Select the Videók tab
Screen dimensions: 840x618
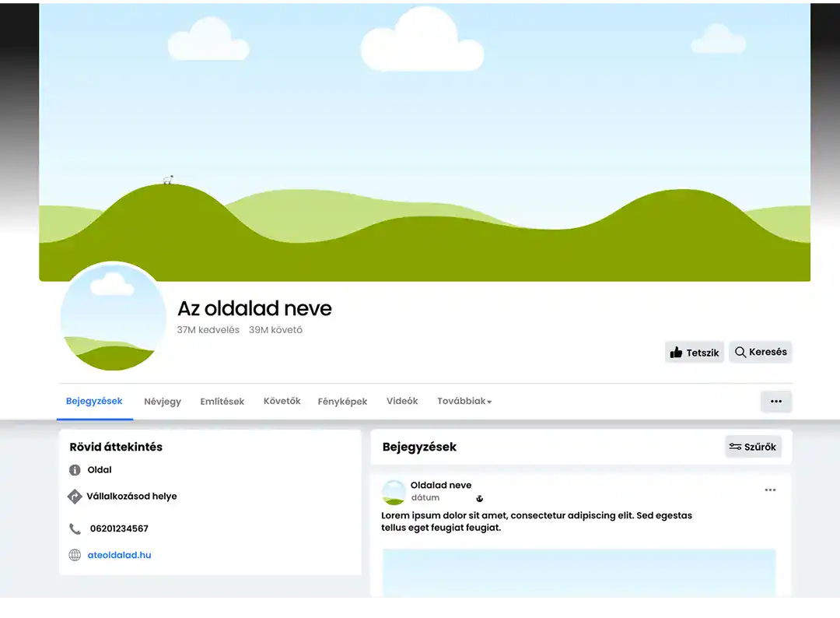tap(402, 402)
